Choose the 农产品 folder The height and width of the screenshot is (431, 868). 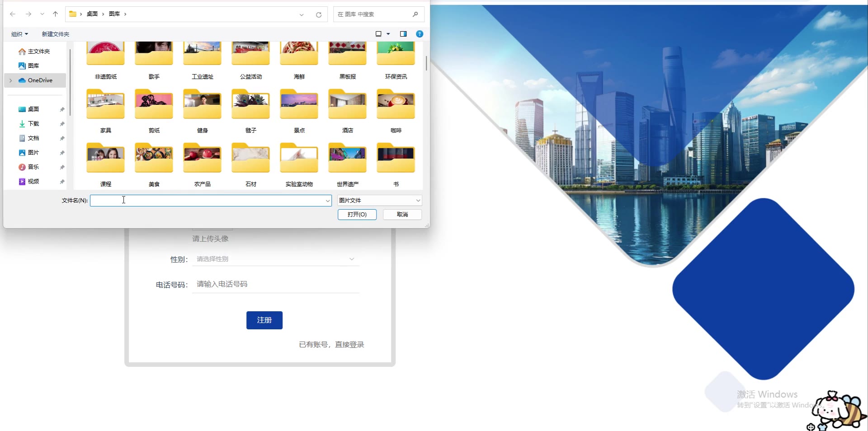[x=202, y=164]
